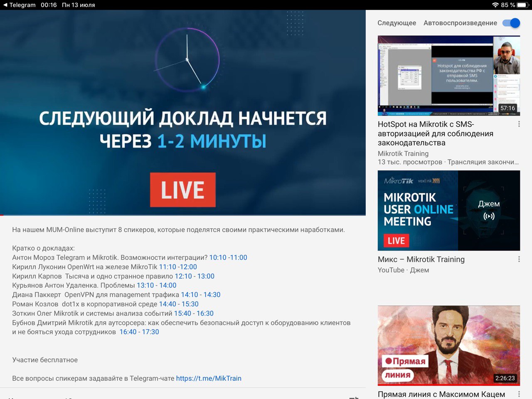532x399 pixels.
Task: Tap the live video player
Action: click(x=183, y=112)
